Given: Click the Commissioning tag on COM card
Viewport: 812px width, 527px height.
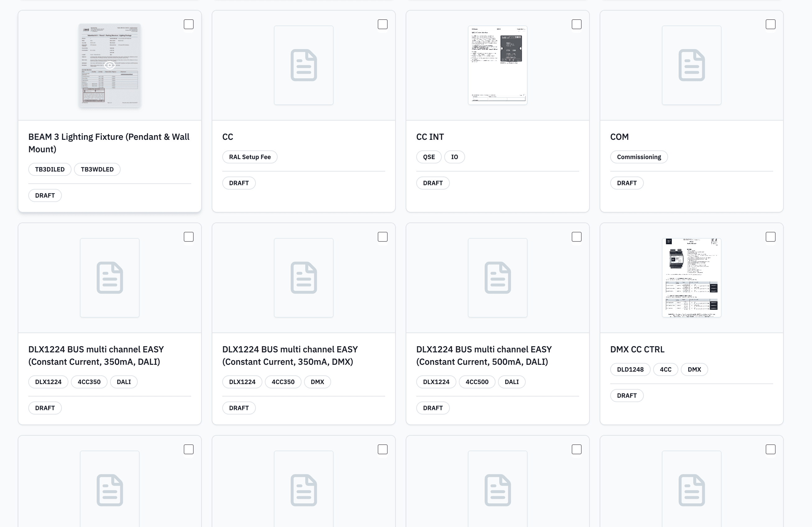Looking at the screenshot, I should (639, 157).
